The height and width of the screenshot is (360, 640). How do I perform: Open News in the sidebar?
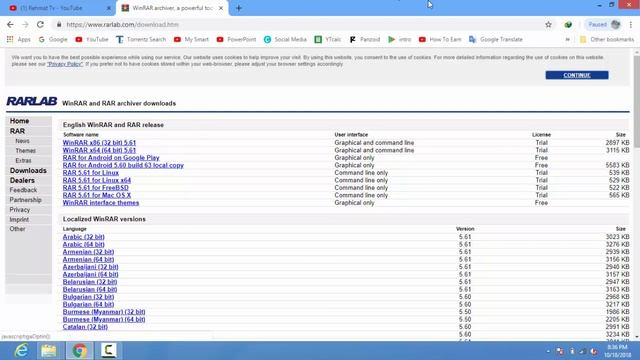point(22,141)
